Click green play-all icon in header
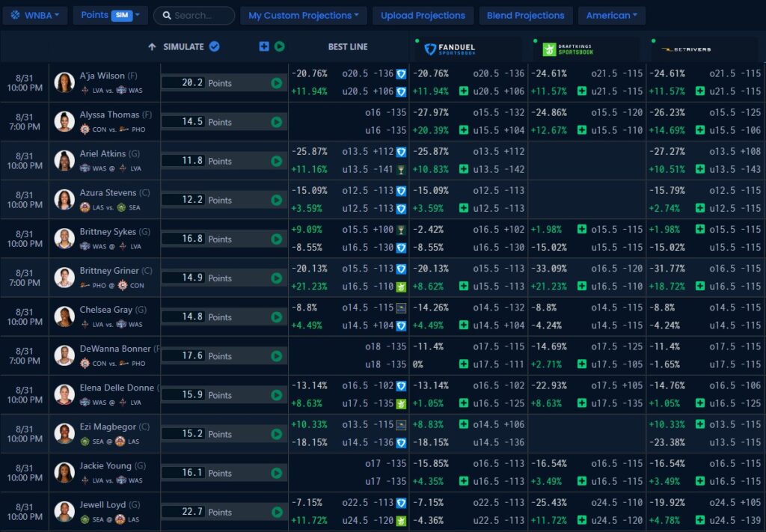The image size is (766, 532). [280, 46]
